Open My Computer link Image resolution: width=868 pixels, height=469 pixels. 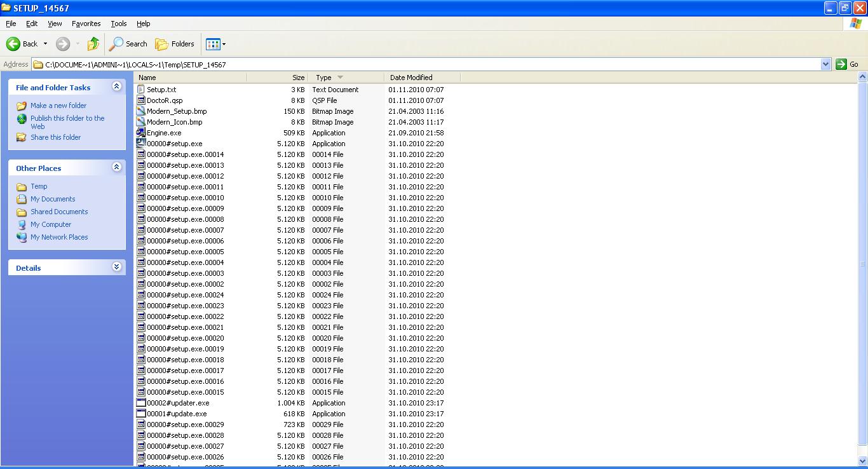tap(51, 224)
